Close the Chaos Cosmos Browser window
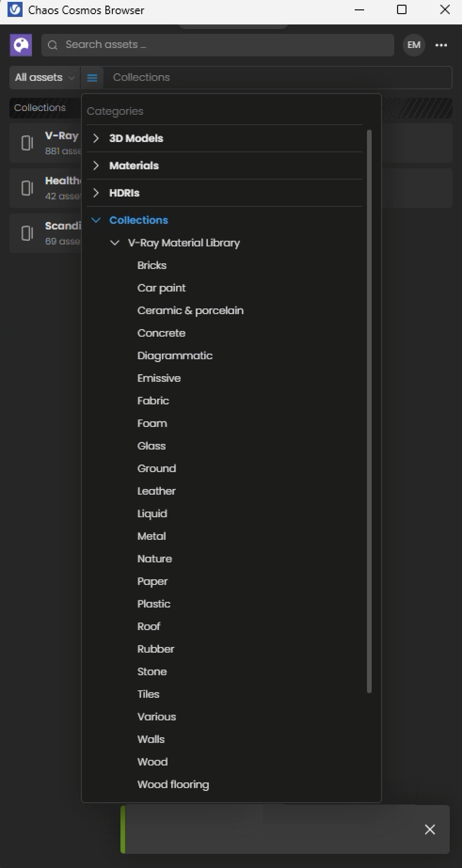Viewport: 462px width, 868px height. tap(445, 10)
